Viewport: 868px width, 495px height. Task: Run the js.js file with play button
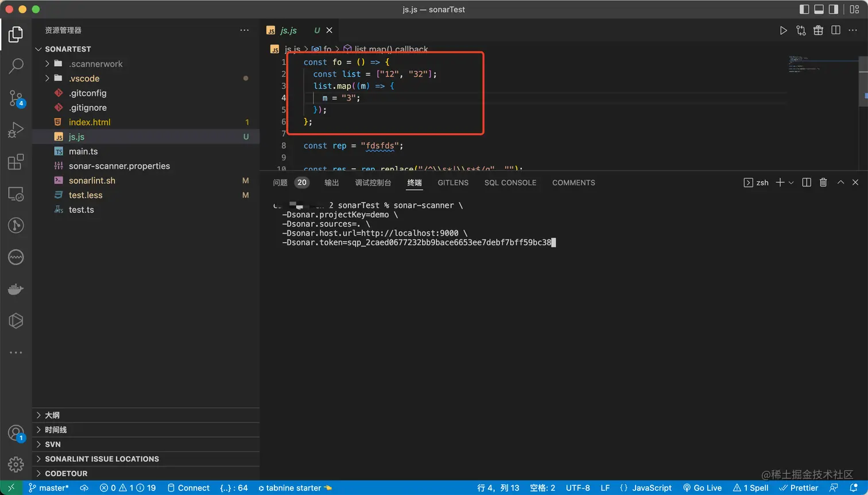click(x=783, y=30)
